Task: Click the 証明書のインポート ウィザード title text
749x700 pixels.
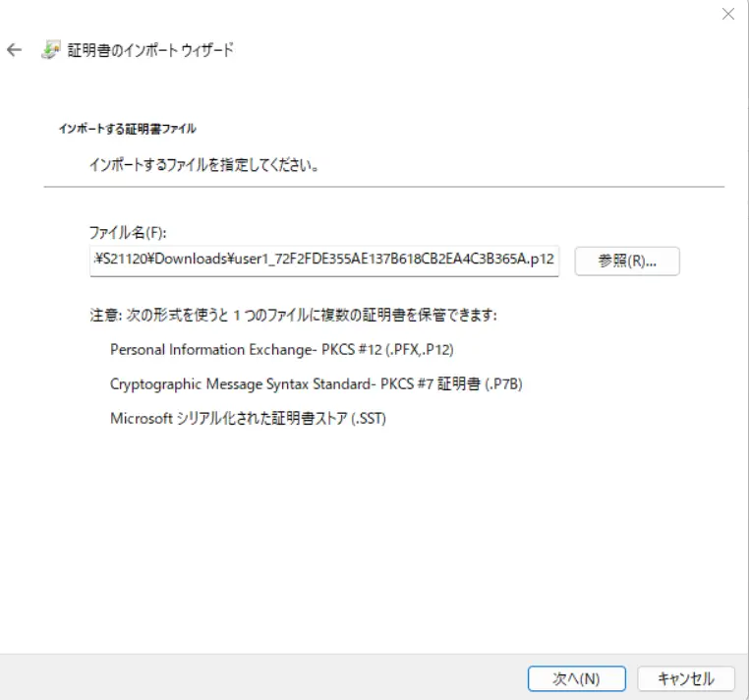Action: click(150, 50)
